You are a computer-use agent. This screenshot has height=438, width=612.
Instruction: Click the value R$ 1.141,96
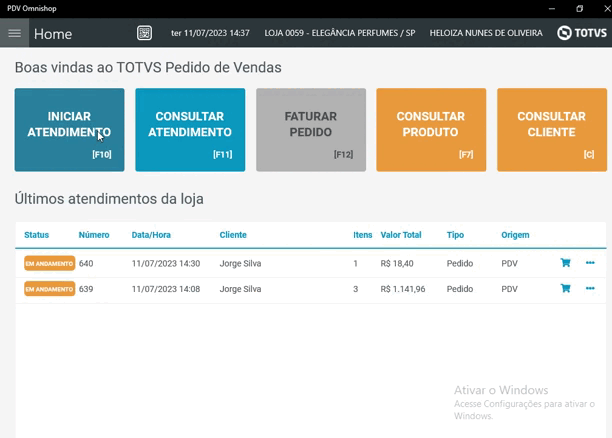click(403, 289)
